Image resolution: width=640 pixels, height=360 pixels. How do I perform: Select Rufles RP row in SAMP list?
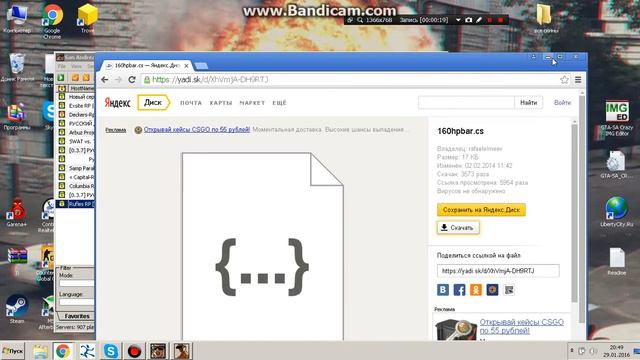click(76, 204)
